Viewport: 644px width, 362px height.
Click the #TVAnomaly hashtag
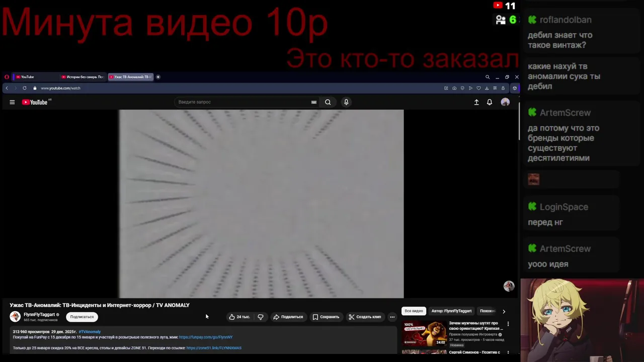pyautogui.click(x=90, y=332)
